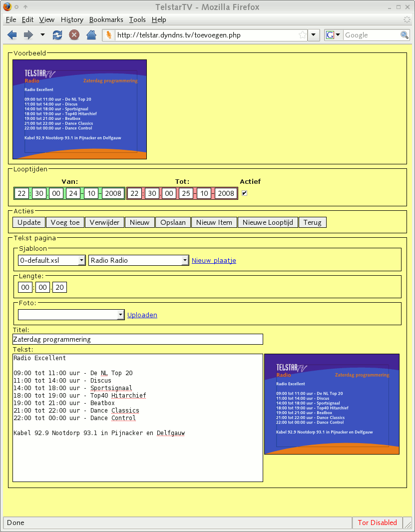415x532 pixels.
Task: Click the browser Back arrow icon
Action: tap(12, 35)
